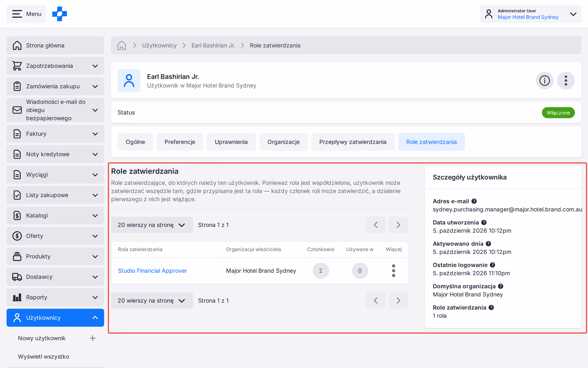Open Studio Financial Approver role link
The width and height of the screenshot is (588, 368).
pos(152,271)
